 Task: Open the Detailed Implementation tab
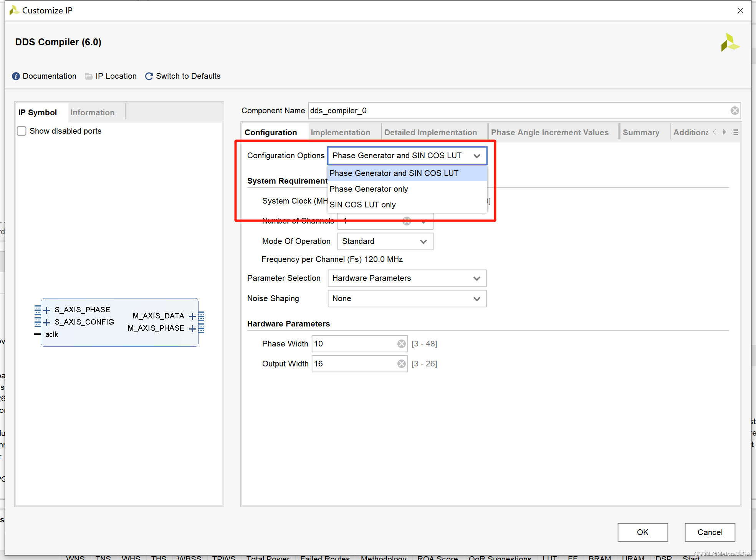(x=431, y=133)
